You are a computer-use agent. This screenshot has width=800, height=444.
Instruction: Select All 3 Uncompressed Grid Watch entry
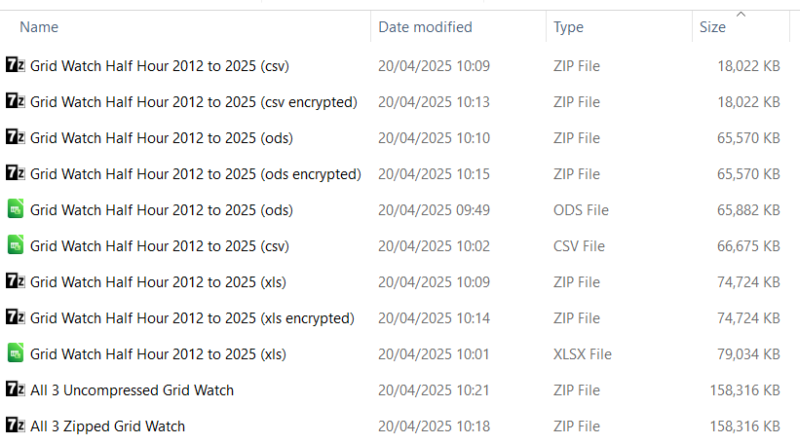(x=132, y=390)
